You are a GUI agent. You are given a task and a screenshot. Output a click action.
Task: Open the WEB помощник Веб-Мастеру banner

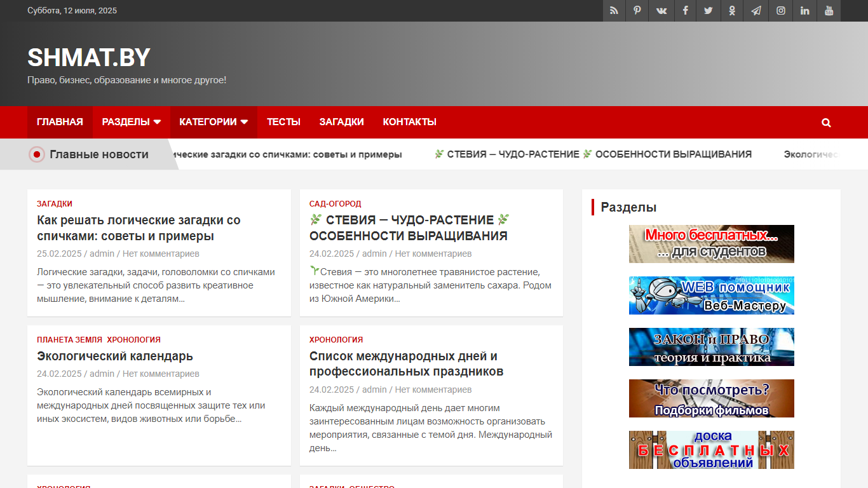pyautogui.click(x=711, y=295)
